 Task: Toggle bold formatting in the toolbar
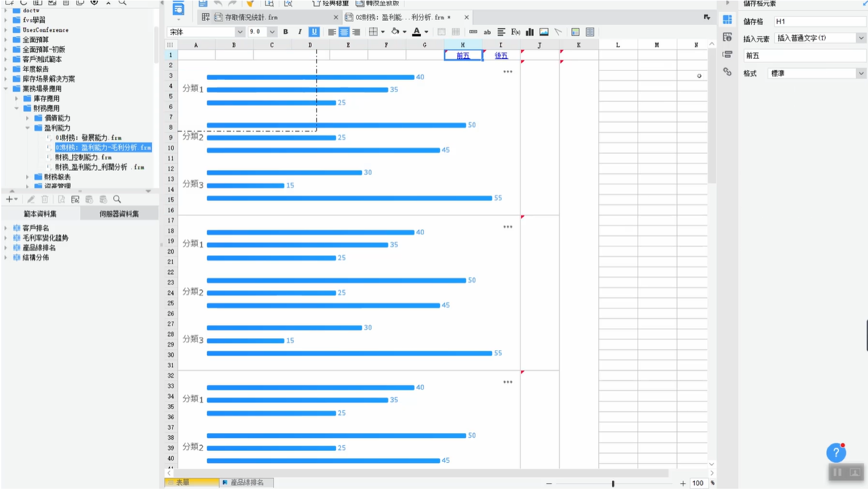[x=286, y=32]
